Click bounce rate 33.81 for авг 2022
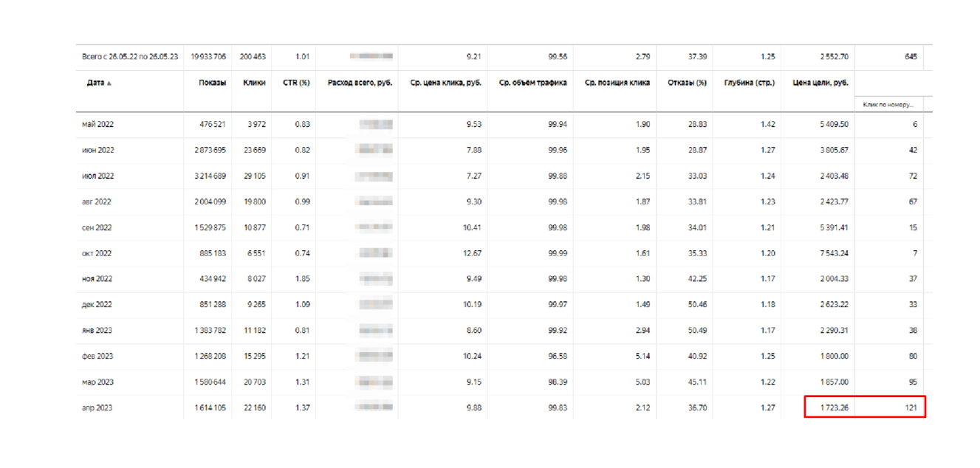 [698, 202]
